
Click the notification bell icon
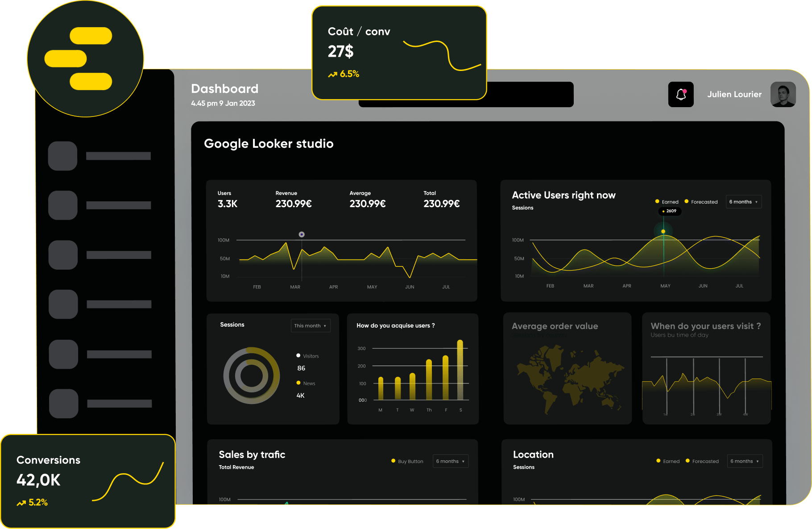point(681,95)
